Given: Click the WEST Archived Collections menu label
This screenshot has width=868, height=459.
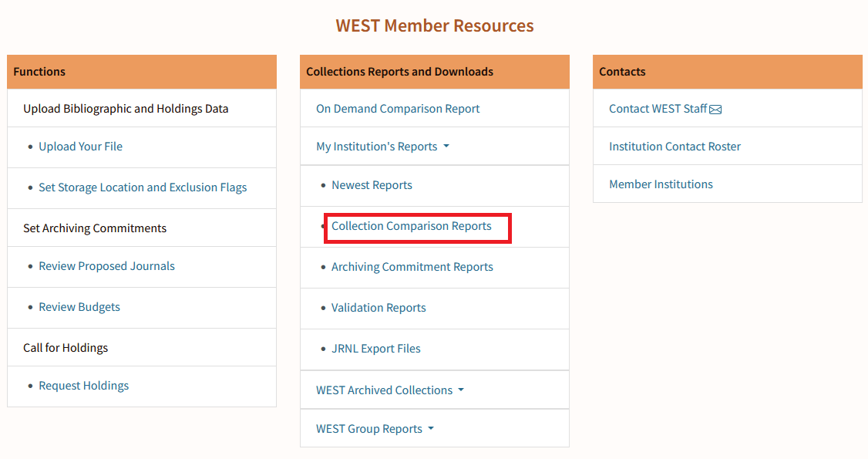Looking at the screenshot, I should tap(384, 390).
